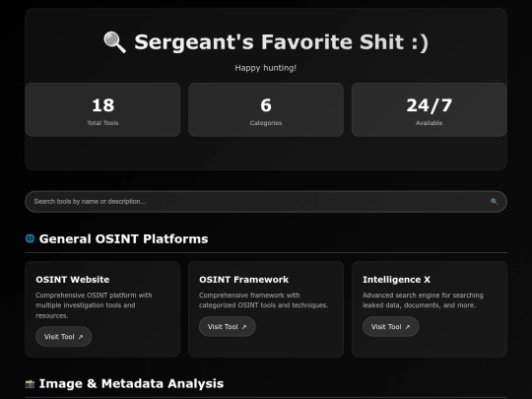Click the magnifying glass icon beside the page title
This screenshot has width=532, height=399.
pyautogui.click(x=114, y=42)
